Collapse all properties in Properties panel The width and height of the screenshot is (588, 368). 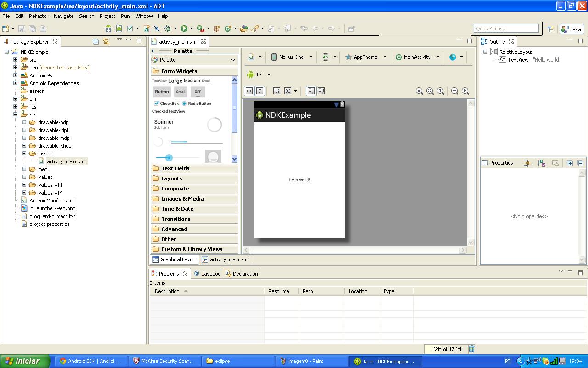tap(580, 163)
